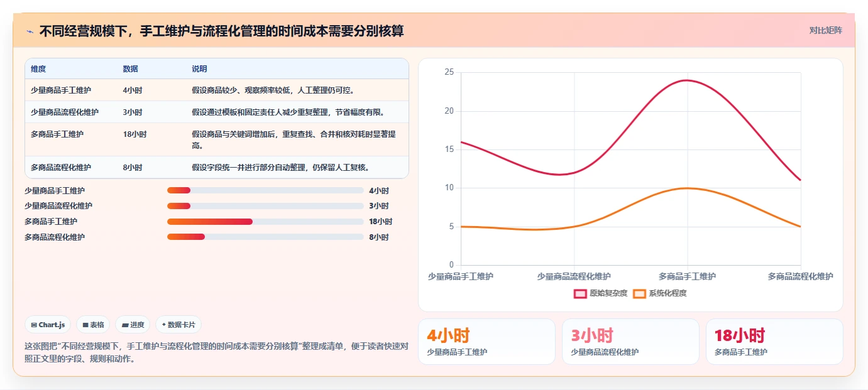The height and width of the screenshot is (390, 868).
Task: Click the 表格 tag chip
Action: click(93, 325)
